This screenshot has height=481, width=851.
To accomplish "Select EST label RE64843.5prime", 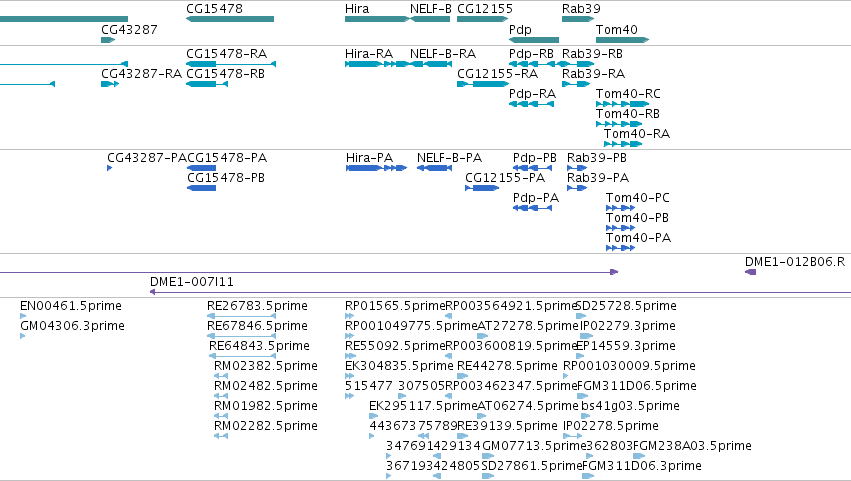I will 259,346.
